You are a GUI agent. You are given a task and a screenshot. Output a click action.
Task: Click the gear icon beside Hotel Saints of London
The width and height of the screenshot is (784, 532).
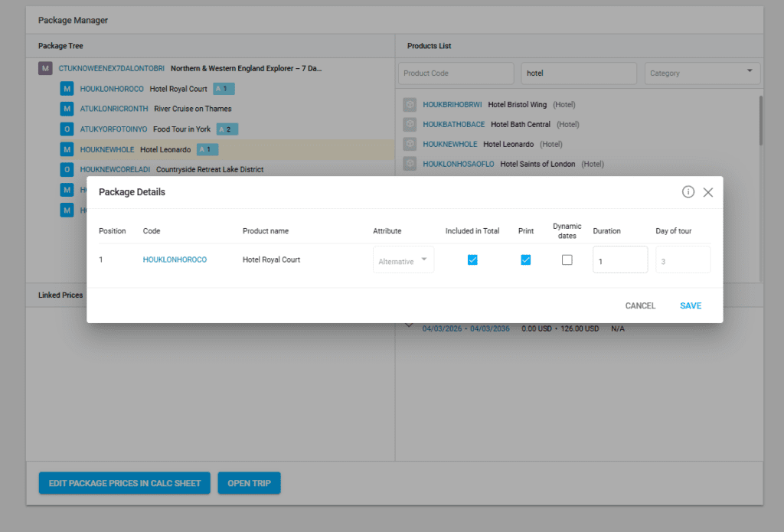click(x=410, y=164)
